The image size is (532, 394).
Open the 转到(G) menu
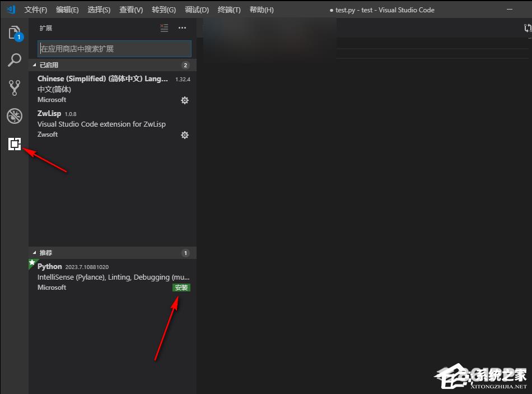pyautogui.click(x=164, y=10)
